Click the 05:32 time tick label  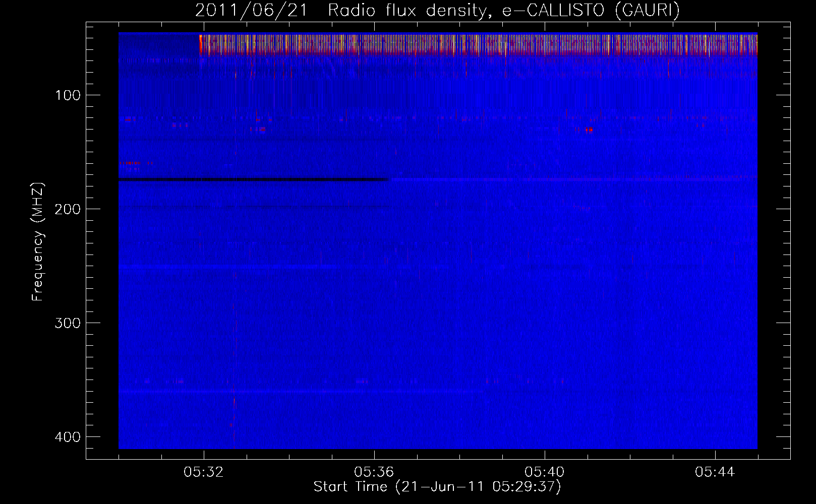[204, 472]
